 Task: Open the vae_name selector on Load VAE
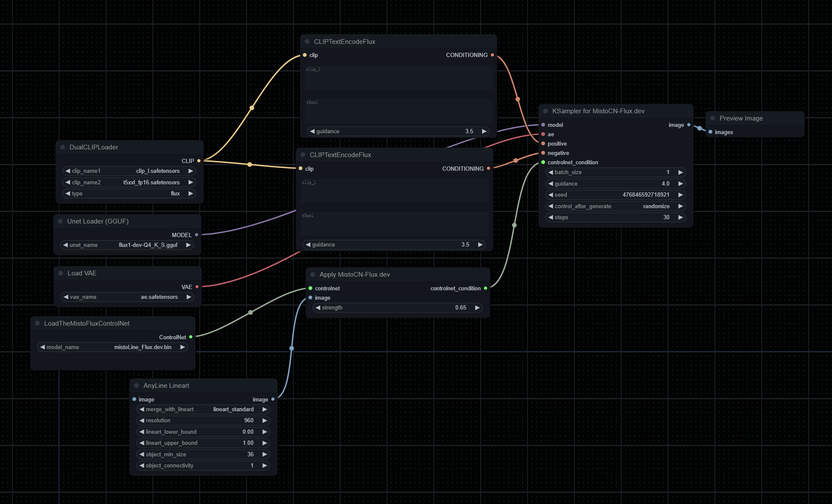[127, 297]
